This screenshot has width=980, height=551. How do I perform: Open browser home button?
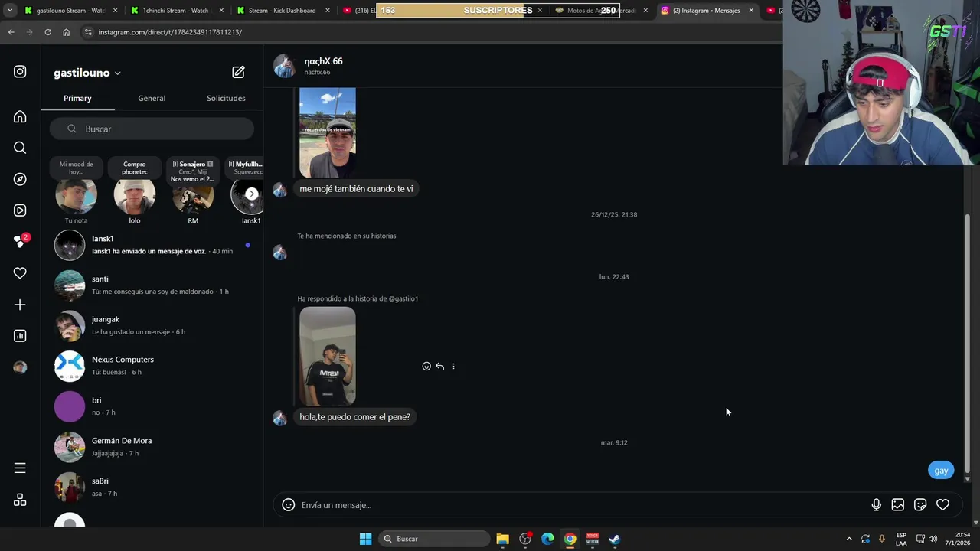(x=66, y=32)
